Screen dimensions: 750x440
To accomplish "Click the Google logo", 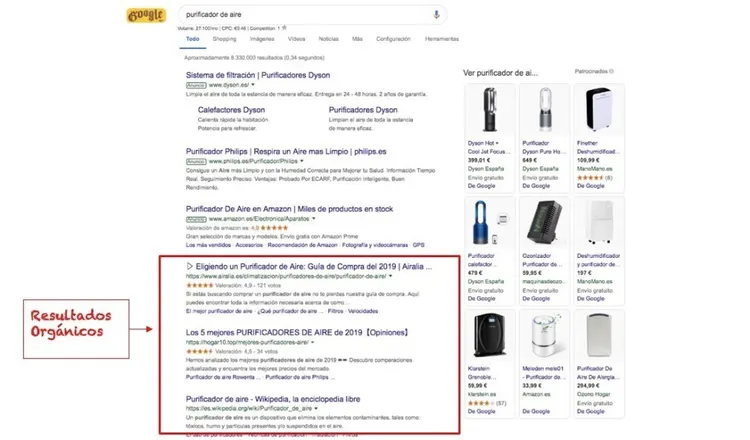I will pos(146,15).
